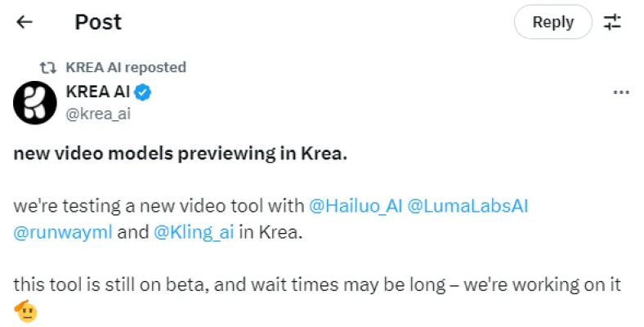Follow the @runwayml mention link

[x=63, y=231]
